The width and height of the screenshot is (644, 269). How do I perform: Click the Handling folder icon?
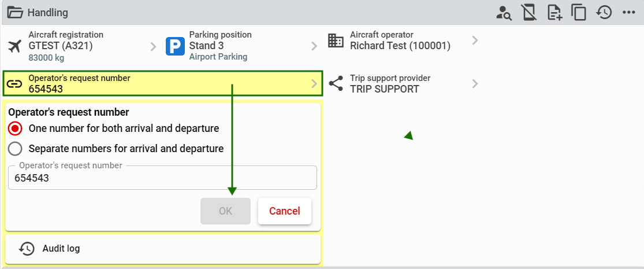click(15, 12)
